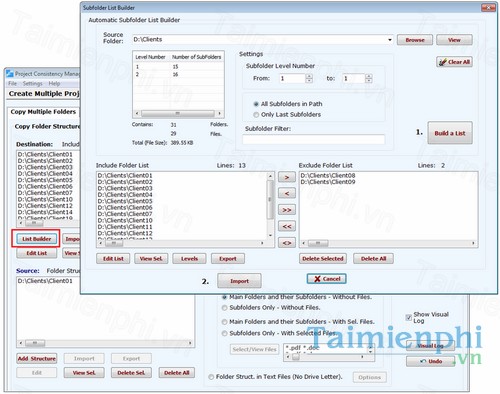500x394 pixels.
Task: Move selected folder back with < button
Action: (x=287, y=193)
